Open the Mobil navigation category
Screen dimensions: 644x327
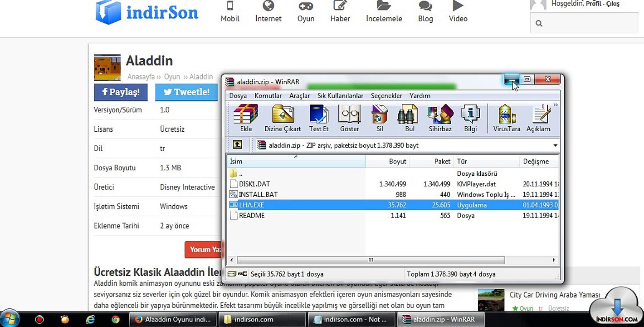point(230,12)
